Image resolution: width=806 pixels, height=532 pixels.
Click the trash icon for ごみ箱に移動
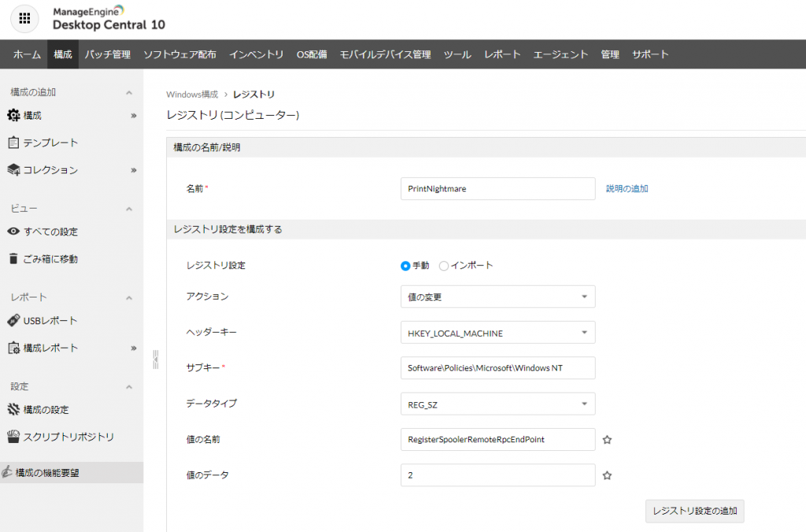pos(13,259)
